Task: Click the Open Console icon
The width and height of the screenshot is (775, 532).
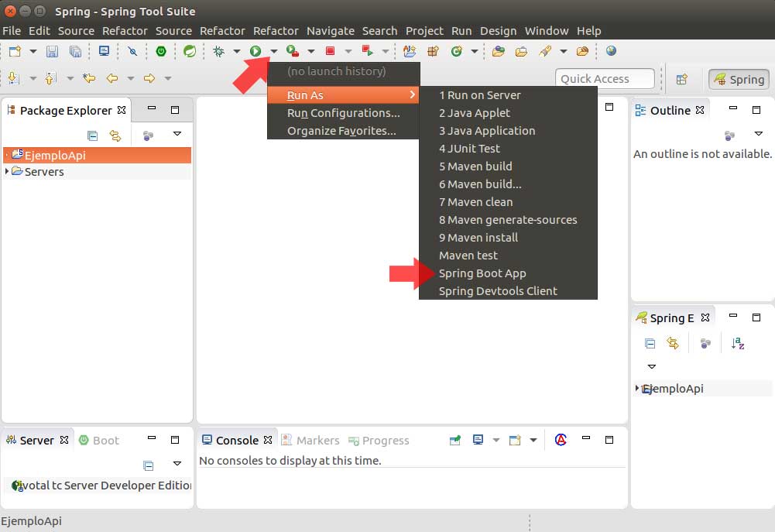Action: coord(515,440)
